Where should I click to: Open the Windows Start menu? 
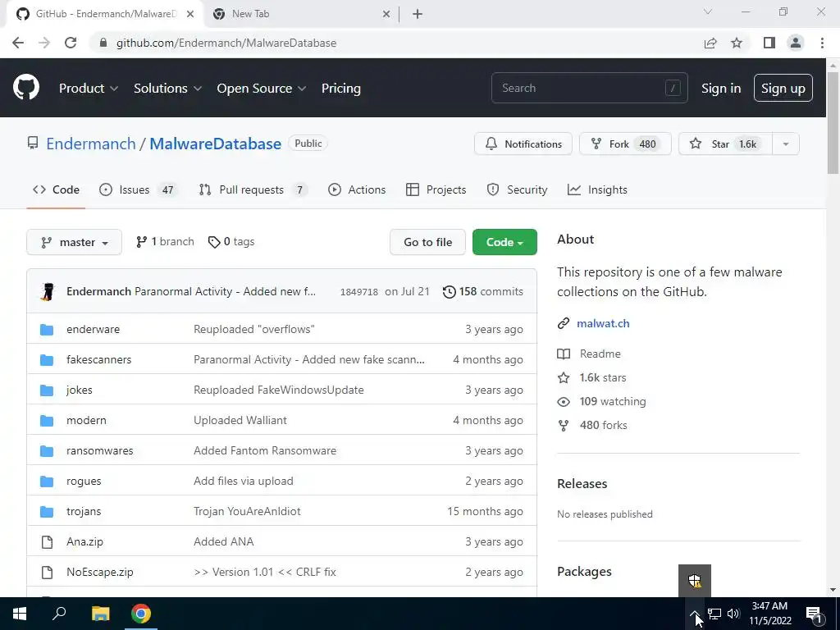pyautogui.click(x=20, y=614)
